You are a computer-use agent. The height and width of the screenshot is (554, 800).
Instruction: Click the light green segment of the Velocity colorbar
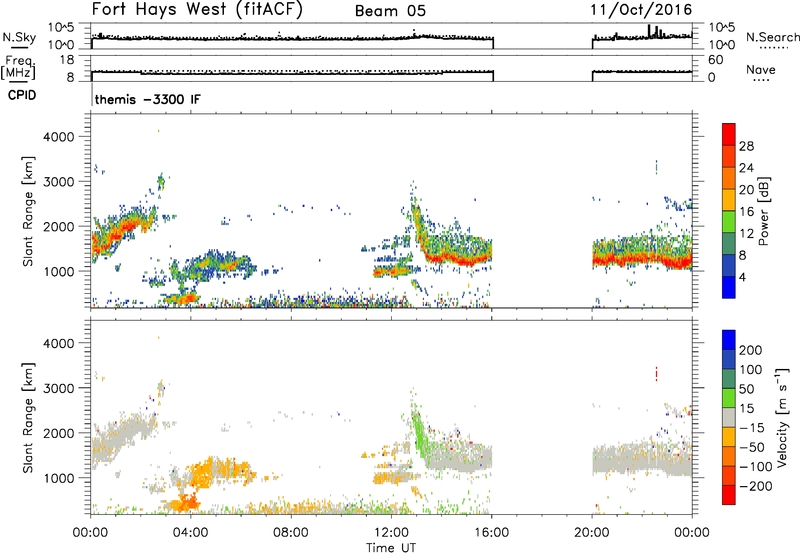point(729,398)
